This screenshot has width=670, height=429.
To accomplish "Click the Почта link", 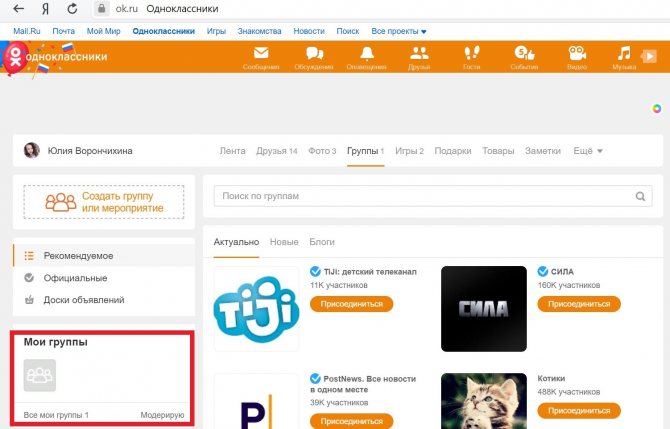I will point(63,31).
